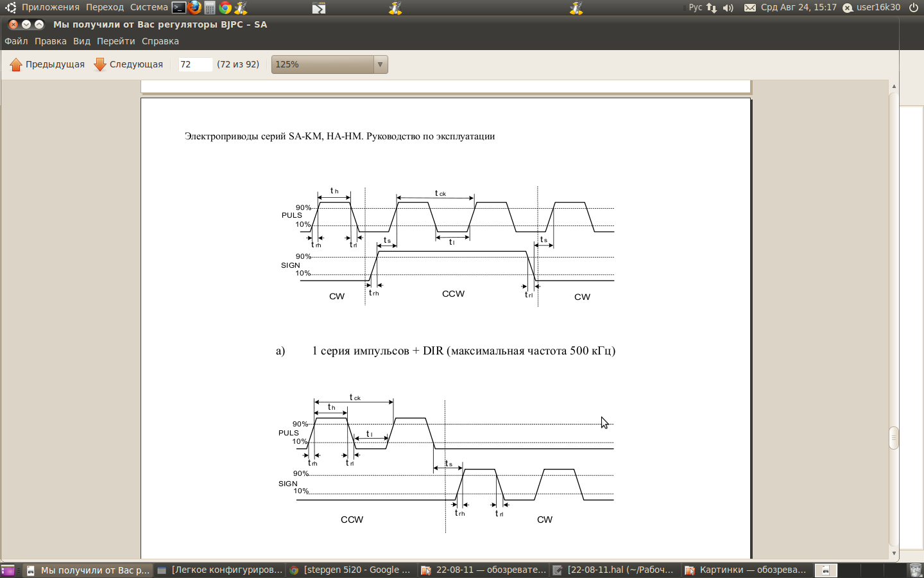Go to next page with Следующая arrow

click(x=129, y=64)
